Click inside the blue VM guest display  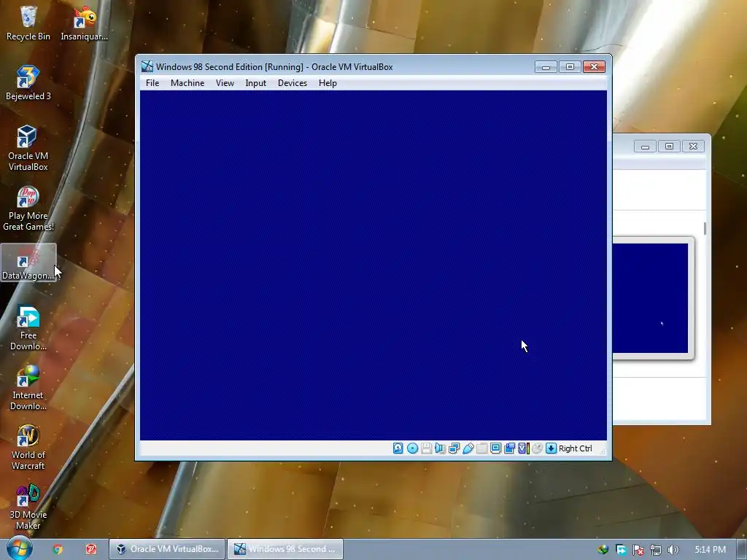(373, 265)
